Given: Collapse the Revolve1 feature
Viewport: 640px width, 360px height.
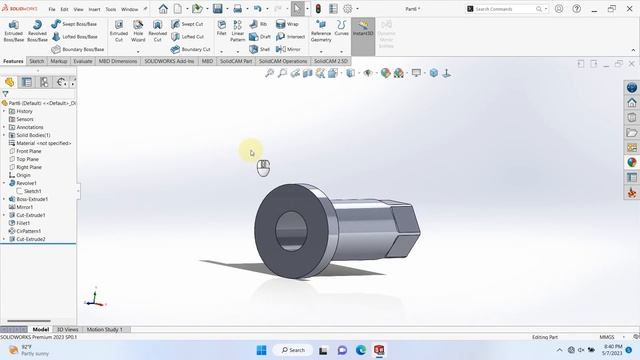Looking at the screenshot, I should tap(4, 183).
